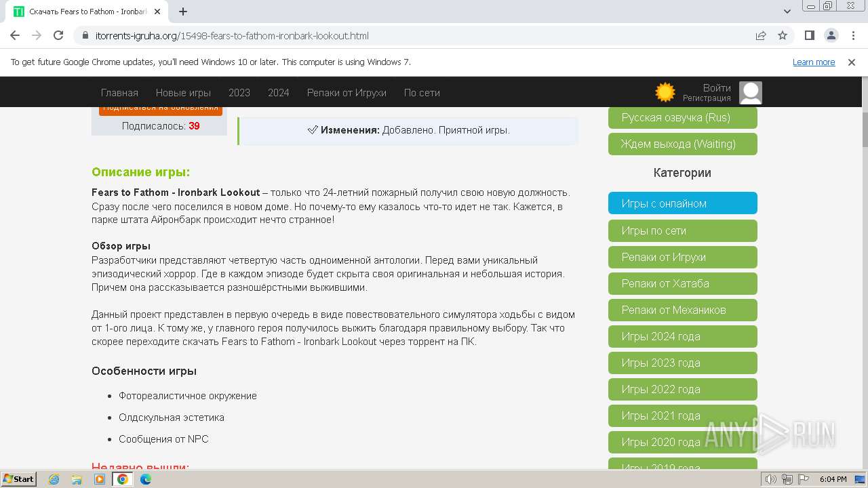Go back to the previous page
This screenshot has height=488, width=868.
click(15, 35)
